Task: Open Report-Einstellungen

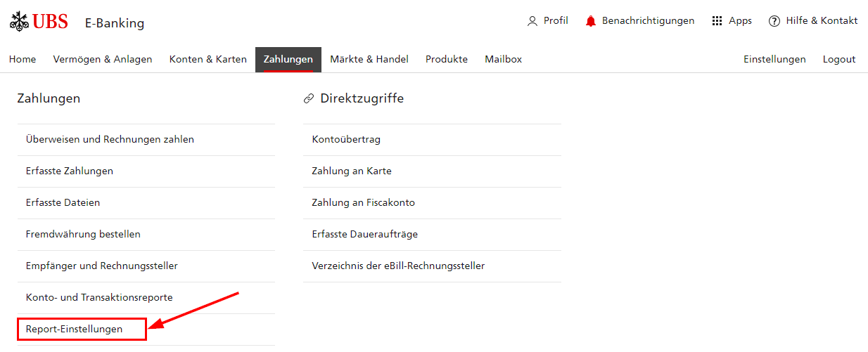Action: [x=82, y=329]
